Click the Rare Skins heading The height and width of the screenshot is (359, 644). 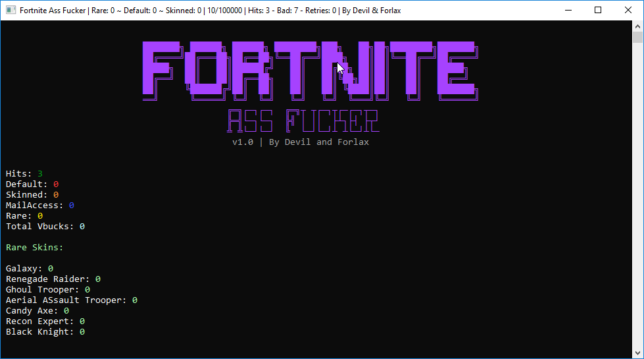pyautogui.click(x=35, y=248)
